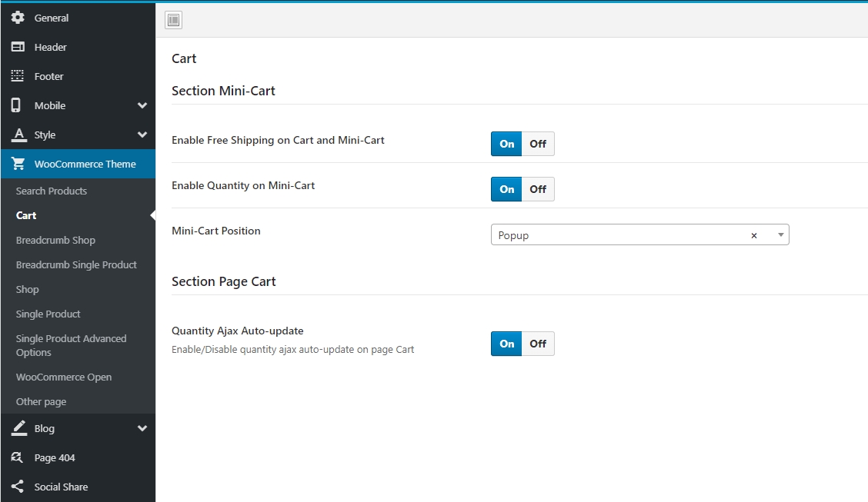Open the Search Products submenu item
This screenshot has height=502, width=868.
[52, 191]
